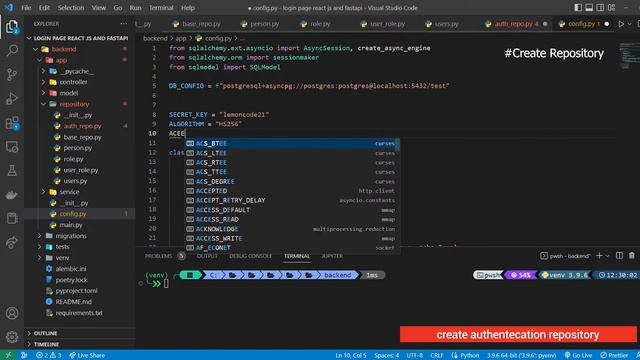Toggle the primary side bar layout icon
Viewport: 640px width, 360px height.
coord(578,8)
